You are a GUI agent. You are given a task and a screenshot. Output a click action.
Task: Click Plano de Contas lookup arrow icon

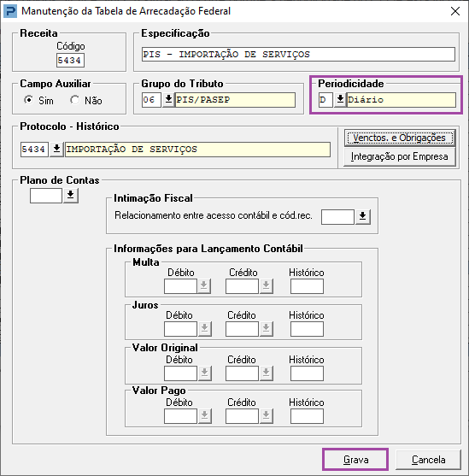coord(70,196)
